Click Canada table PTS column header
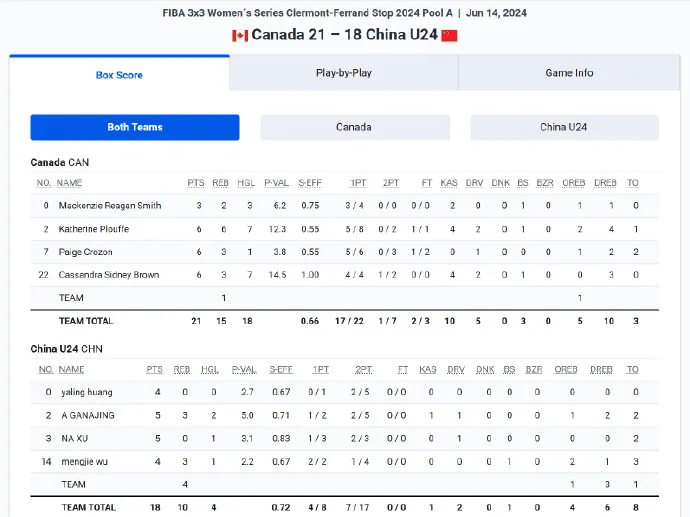The height and width of the screenshot is (517, 690). [196, 183]
